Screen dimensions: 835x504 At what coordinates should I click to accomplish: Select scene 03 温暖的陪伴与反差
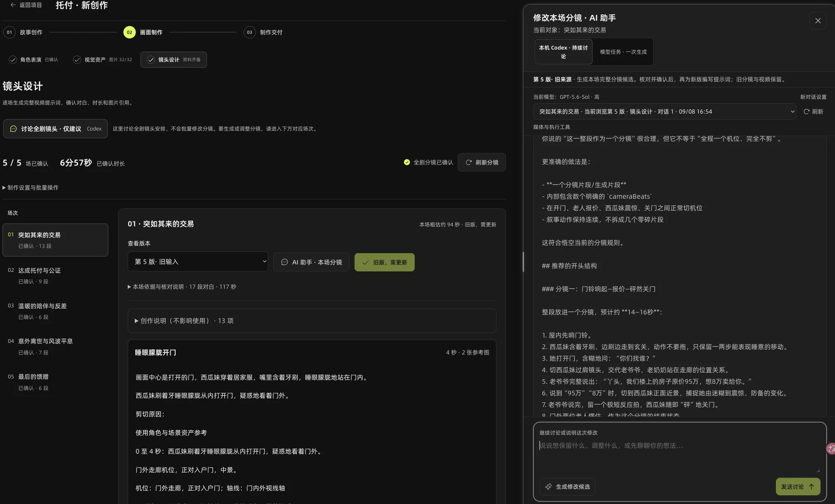tap(55, 311)
